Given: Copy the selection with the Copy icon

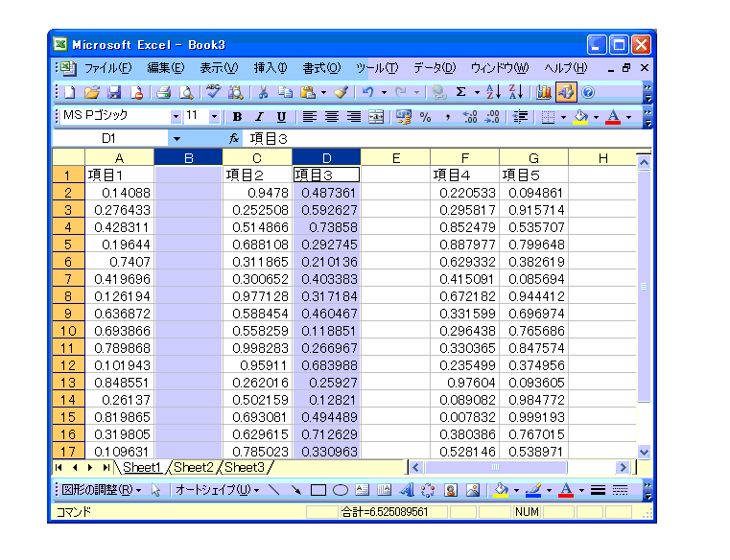Looking at the screenshot, I should [285, 93].
